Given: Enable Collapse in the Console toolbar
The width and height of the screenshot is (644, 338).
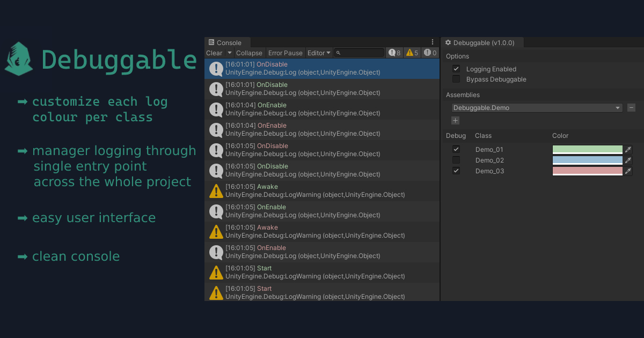Looking at the screenshot, I should pos(248,53).
